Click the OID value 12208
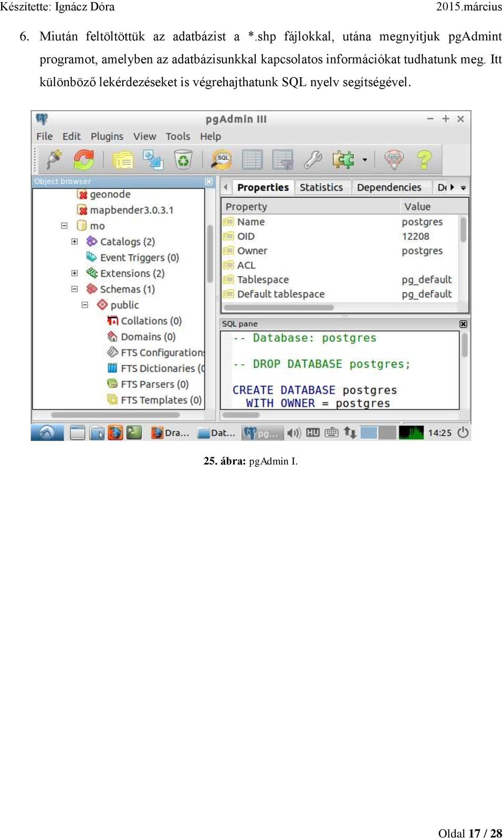Image resolution: width=504 pixels, height=838 pixels. [416, 236]
